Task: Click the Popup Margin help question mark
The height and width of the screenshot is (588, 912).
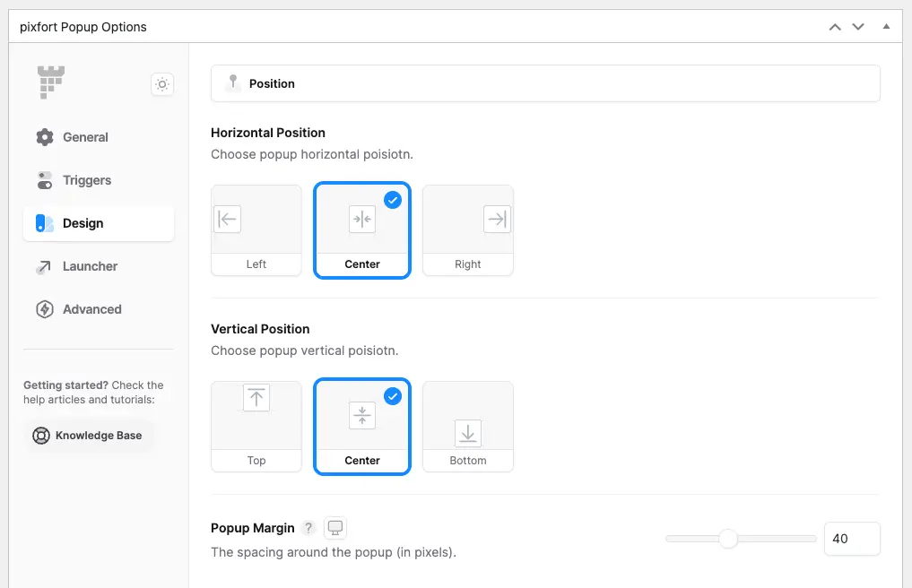Action: pyautogui.click(x=308, y=528)
